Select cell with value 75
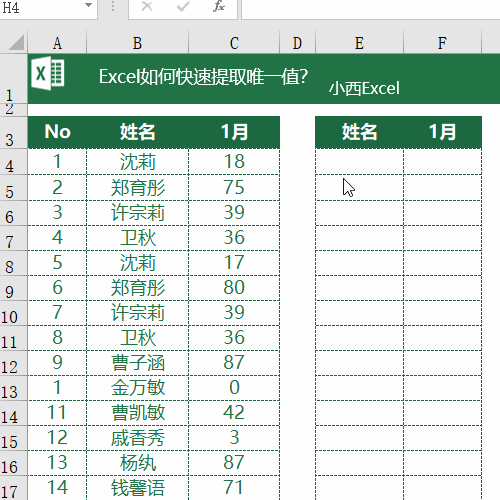Screen dimensions: 500x500 click(234, 187)
